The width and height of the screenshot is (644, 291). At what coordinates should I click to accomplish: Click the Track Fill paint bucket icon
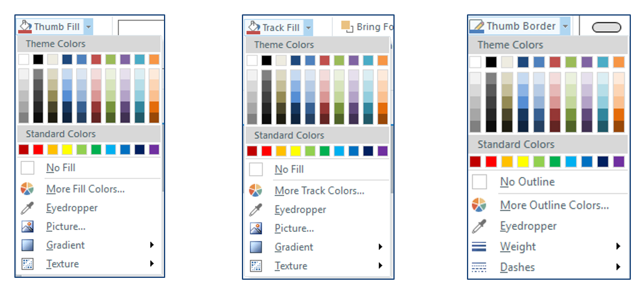tap(253, 27)
